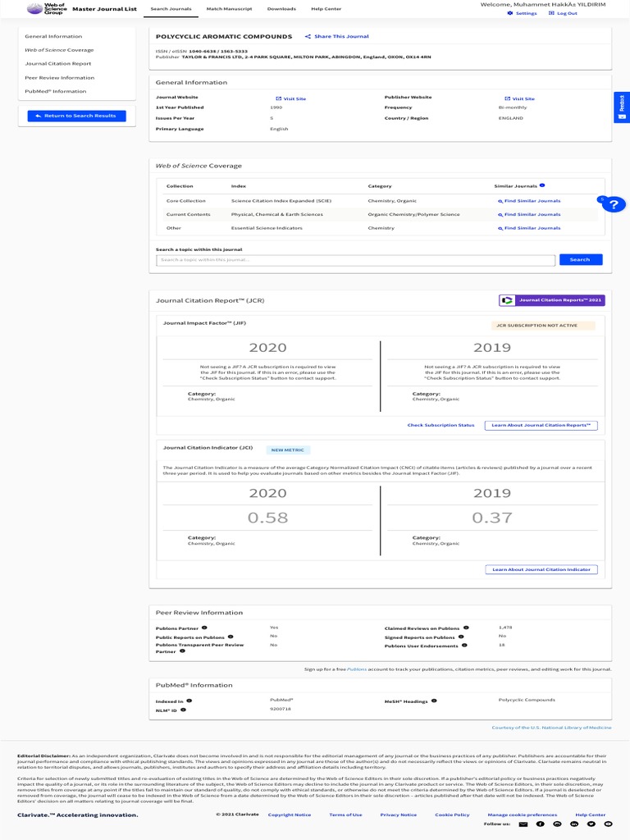Click the Web of Science Group logo
The height and width of the screenshot is (840, 630).
[47, 8]
